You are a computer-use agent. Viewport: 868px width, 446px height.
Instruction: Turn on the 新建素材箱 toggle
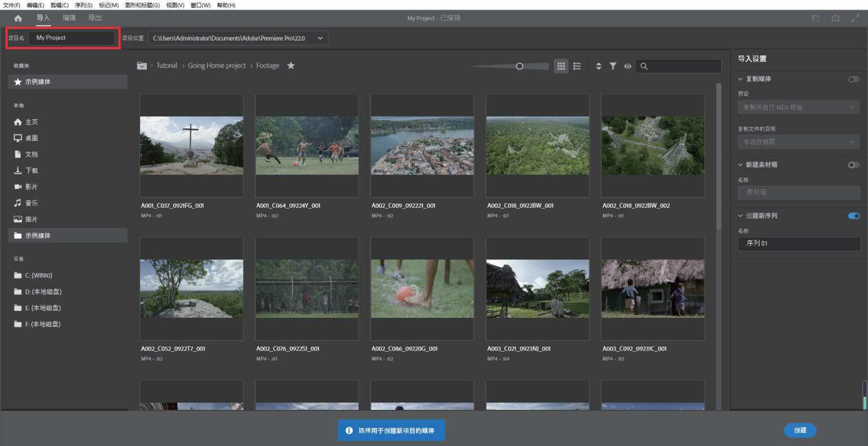(853, 165)
